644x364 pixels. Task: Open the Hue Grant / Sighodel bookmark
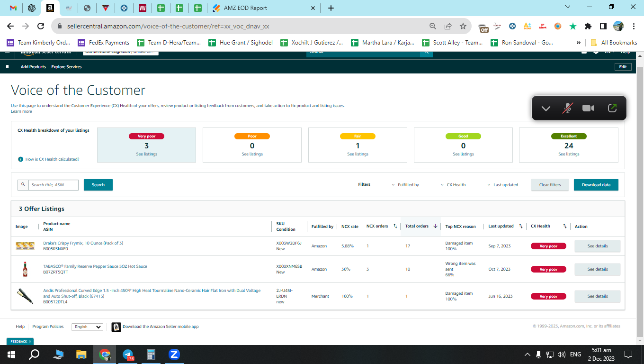point(241,43)
